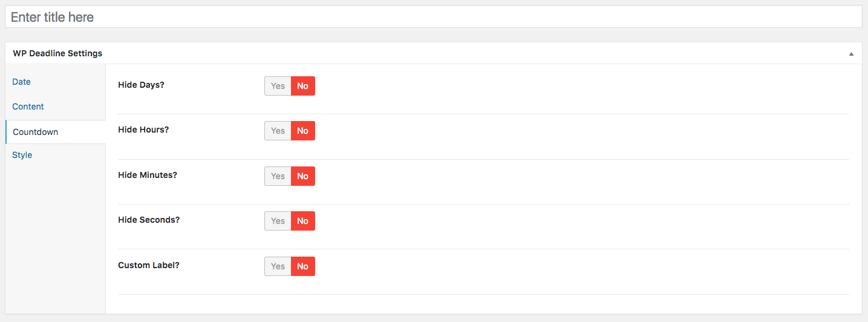Select No for Hide Seconds
The width and height of the screenshot is (868, 322).
tap(303, 221)
